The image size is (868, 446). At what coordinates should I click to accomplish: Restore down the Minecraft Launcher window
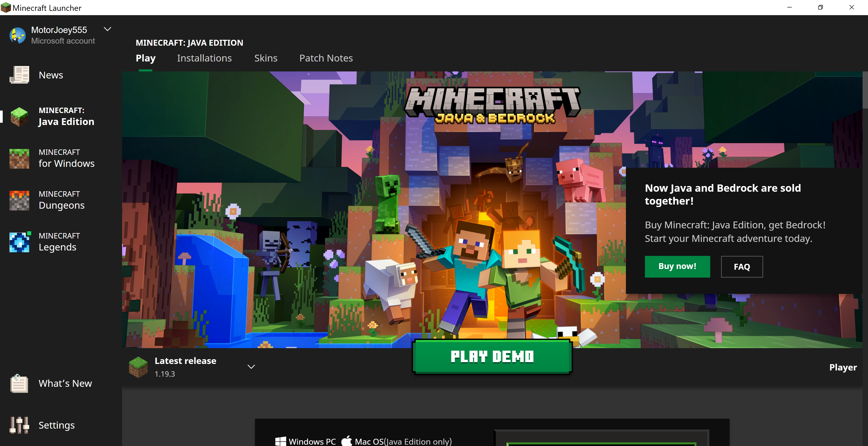pyautogui.click(x=821, y=7)
